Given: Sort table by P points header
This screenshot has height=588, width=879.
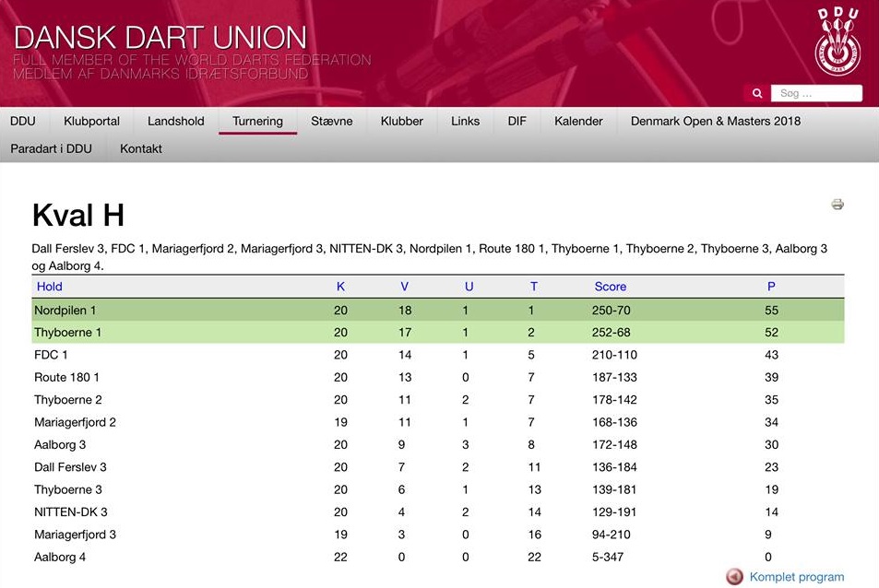Looking at the screenshot, I should pyautogui.click(x=771, y=287).
